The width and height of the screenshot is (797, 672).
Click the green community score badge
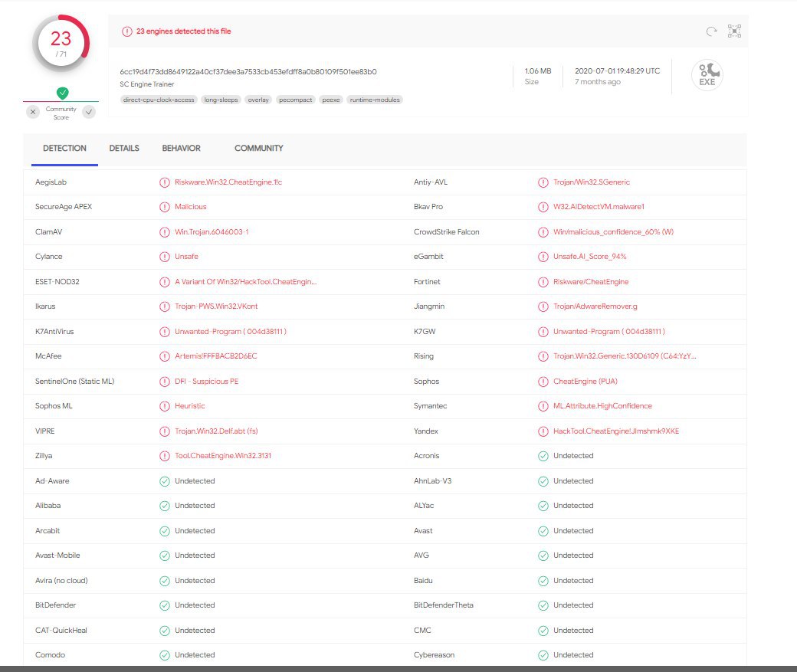tap(63, 93)
